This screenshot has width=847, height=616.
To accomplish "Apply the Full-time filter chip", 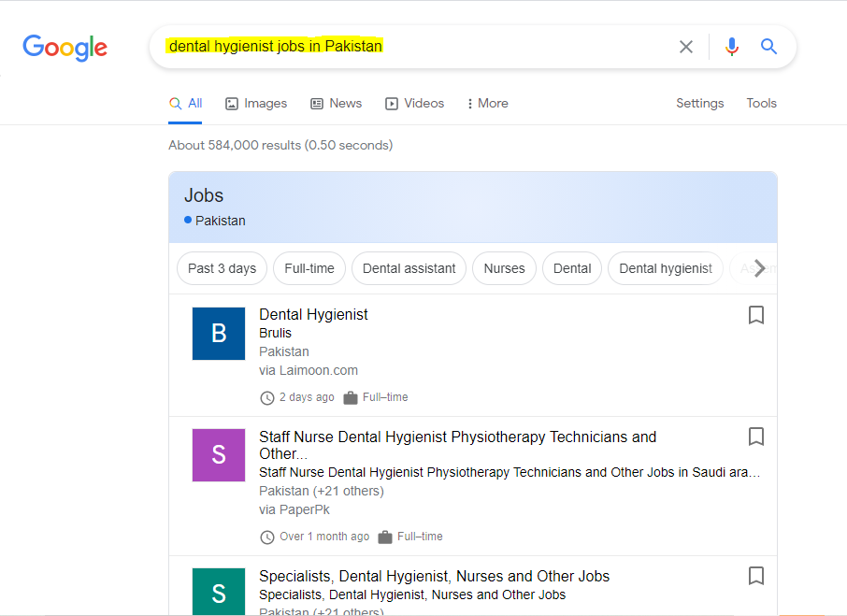I will pos(309,268).
